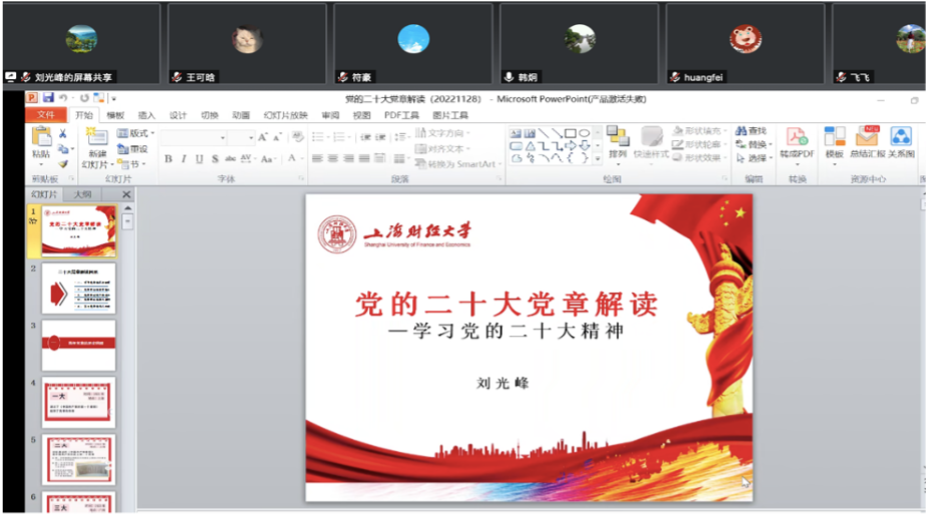Click the 文件 (File) button

(x=44, y=115)
